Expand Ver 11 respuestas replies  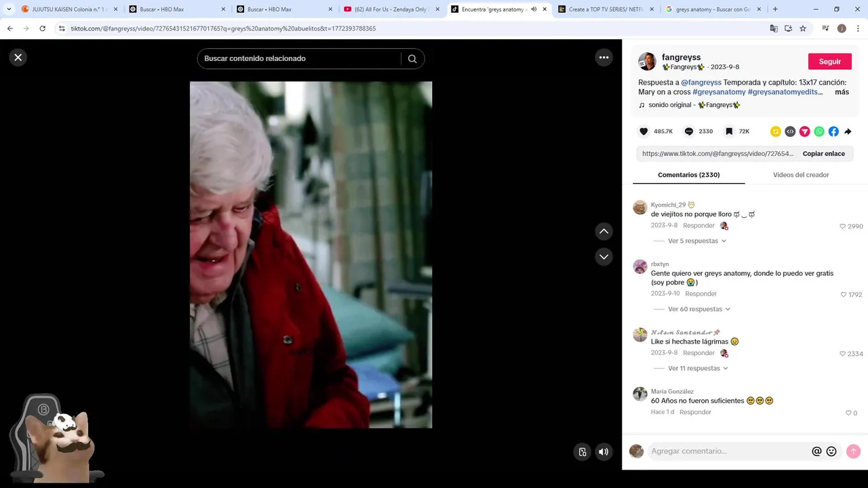tap(698, 369)
